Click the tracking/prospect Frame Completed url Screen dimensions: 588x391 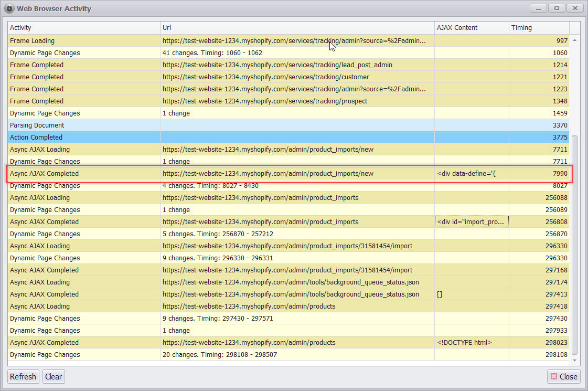[x=265, y=101]
